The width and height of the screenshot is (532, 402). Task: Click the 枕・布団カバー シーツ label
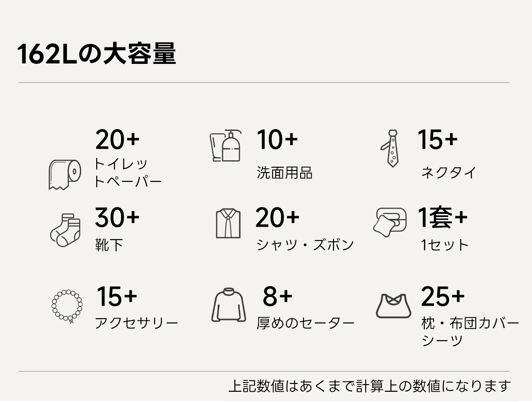tap(469, 331)
